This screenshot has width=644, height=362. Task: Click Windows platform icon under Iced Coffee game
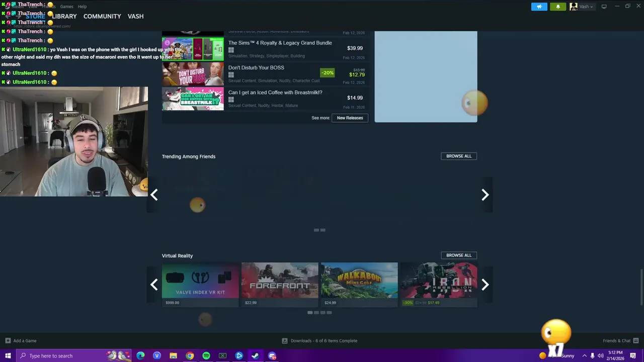pyautogui.click(x=231, y=100)
